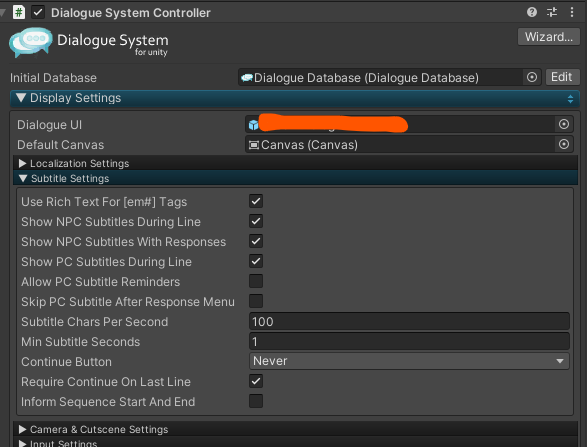Click the Subtitle Chars Per Second label

(x=95, y=322)
